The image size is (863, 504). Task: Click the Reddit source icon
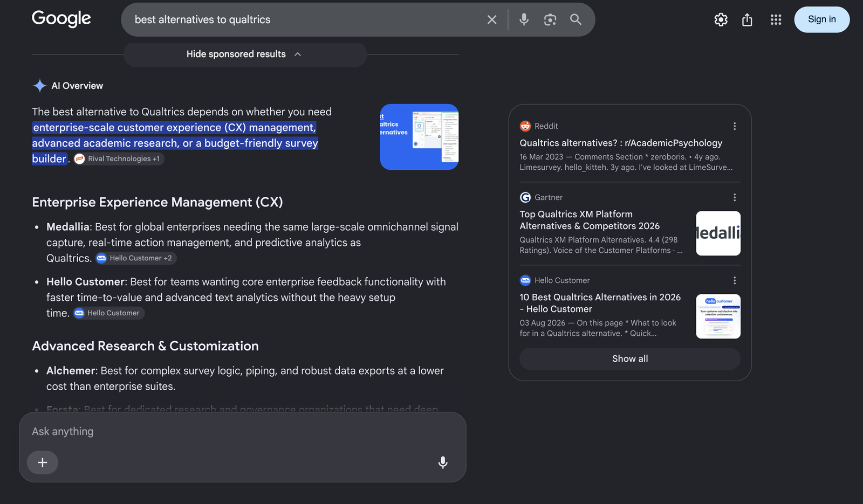(525, 126)
